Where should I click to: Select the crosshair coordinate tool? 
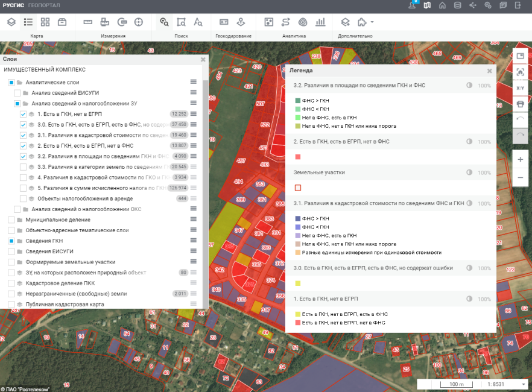pyautogui.click(x=139, y=22)
